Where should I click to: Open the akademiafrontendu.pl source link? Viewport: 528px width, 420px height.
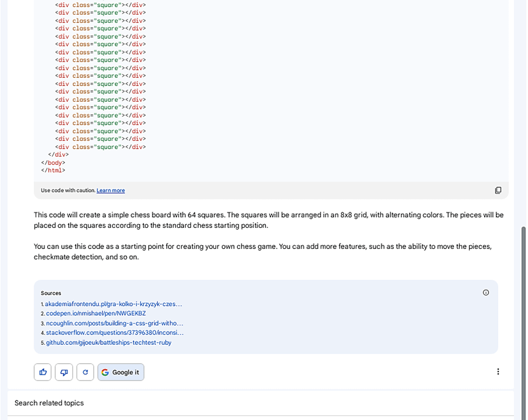(x=113, y=304)
